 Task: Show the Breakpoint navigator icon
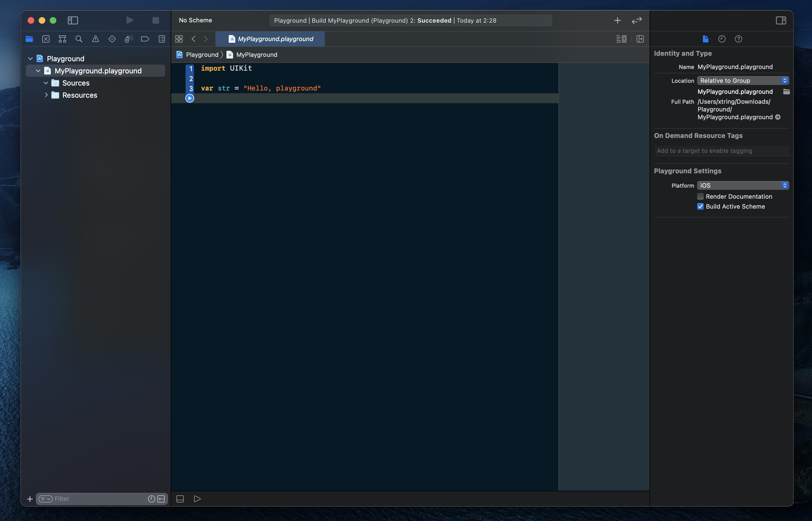point(145,39)
